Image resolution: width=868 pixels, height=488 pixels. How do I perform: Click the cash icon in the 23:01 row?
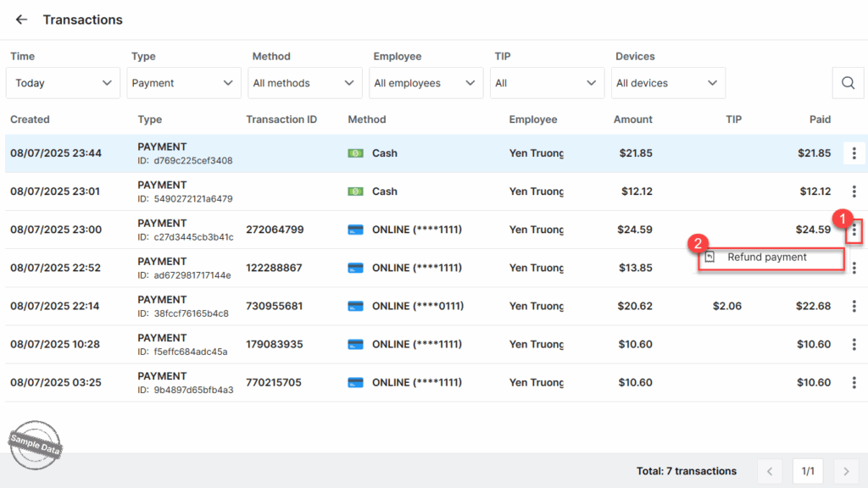[x=355, y=191]
